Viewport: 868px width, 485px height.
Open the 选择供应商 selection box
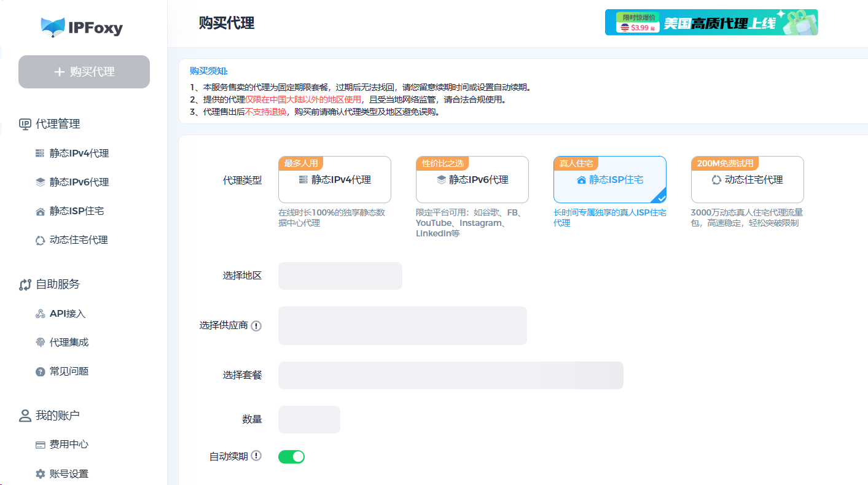[x=402, y=325]
